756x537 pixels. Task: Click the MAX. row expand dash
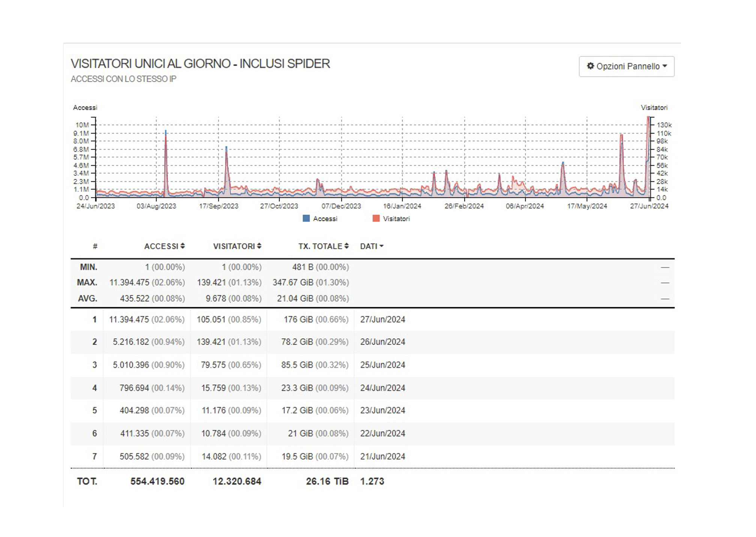pos(665,283)
